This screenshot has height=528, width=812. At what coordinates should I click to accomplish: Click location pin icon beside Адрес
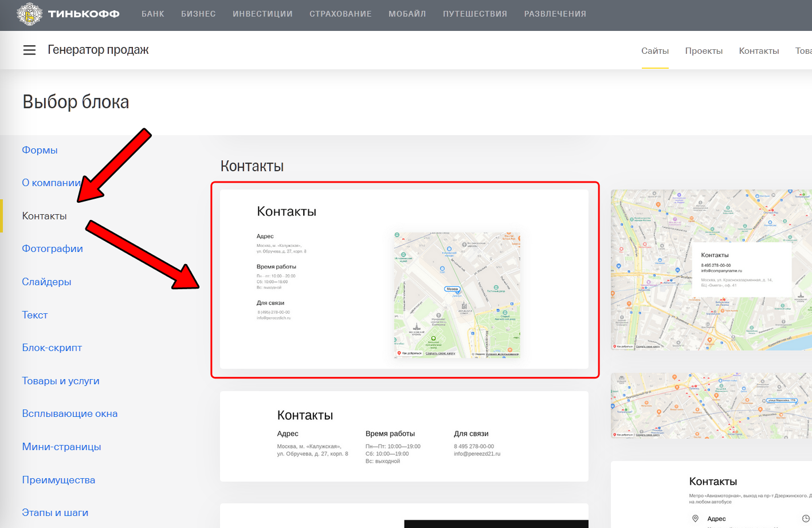click(695, 518)
